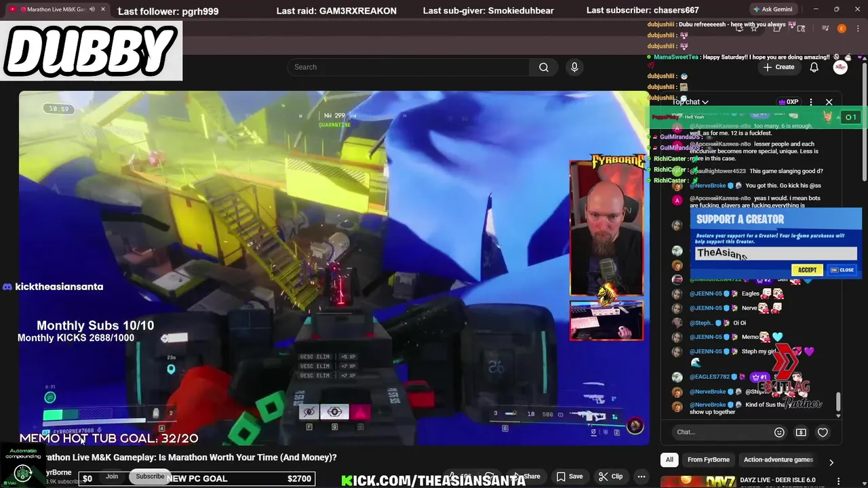This screenshot has width=868, height=488.
Task: Expand the Top chat dropdown
Action: click(x=690, y=102)
